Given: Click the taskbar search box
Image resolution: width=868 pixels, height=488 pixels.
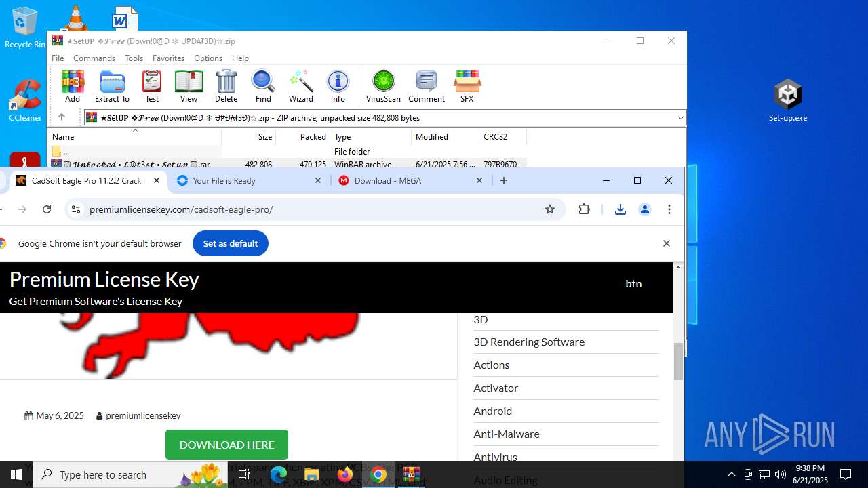Looking at the screenshot, I should [x=130, y=474].
